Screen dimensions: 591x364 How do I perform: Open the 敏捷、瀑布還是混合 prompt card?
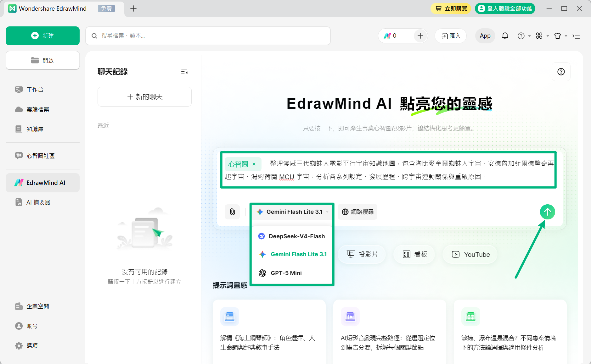510,332
